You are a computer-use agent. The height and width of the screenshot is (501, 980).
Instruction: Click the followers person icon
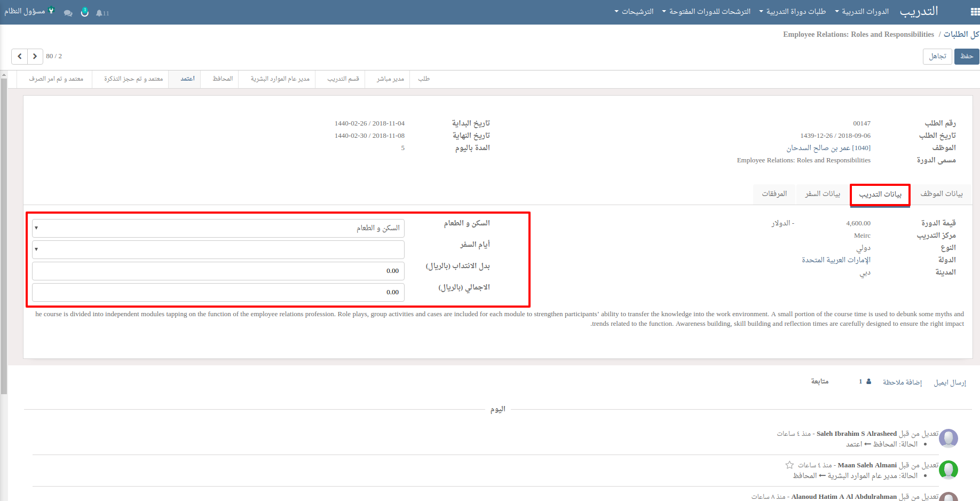coord(868,381)
